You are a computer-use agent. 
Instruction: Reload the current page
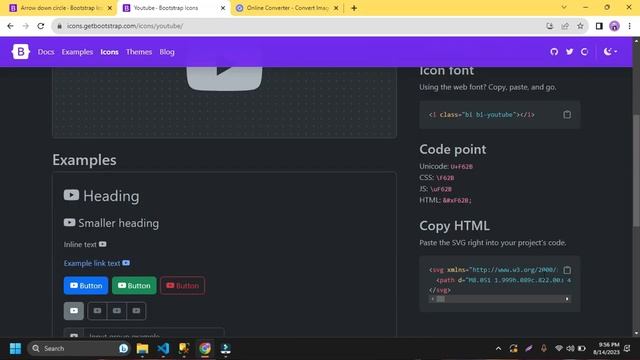(x=41, y=26)
